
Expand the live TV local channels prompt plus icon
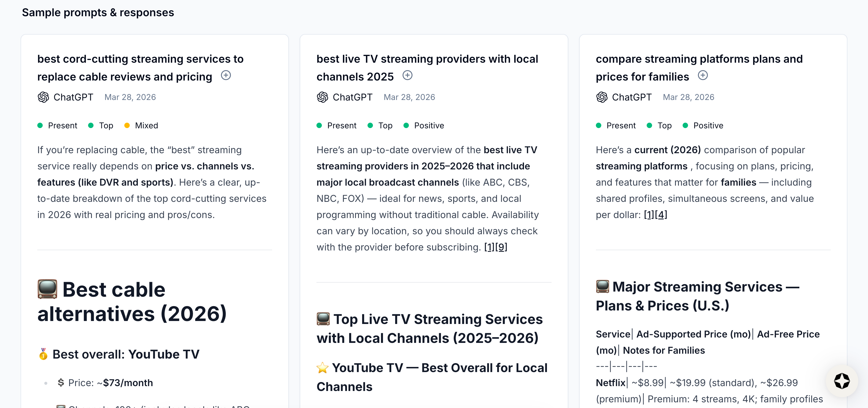point(407,75)
